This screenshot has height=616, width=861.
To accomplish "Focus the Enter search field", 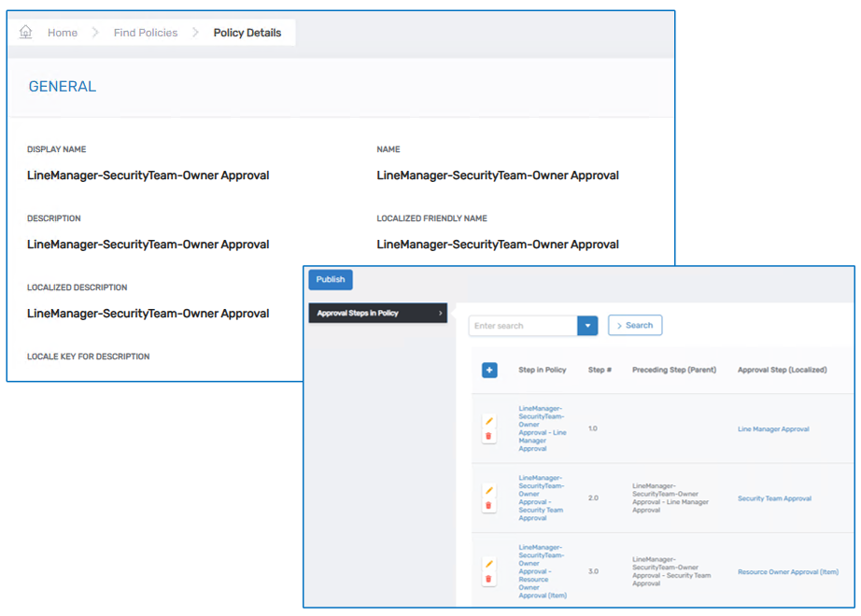I will [x=523, y=326].
